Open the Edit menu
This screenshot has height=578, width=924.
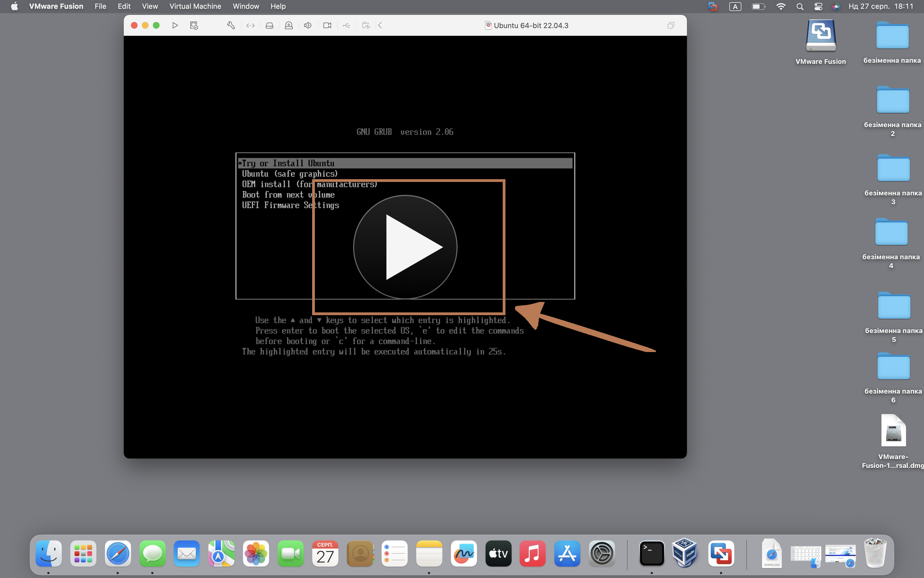(124, 6)
